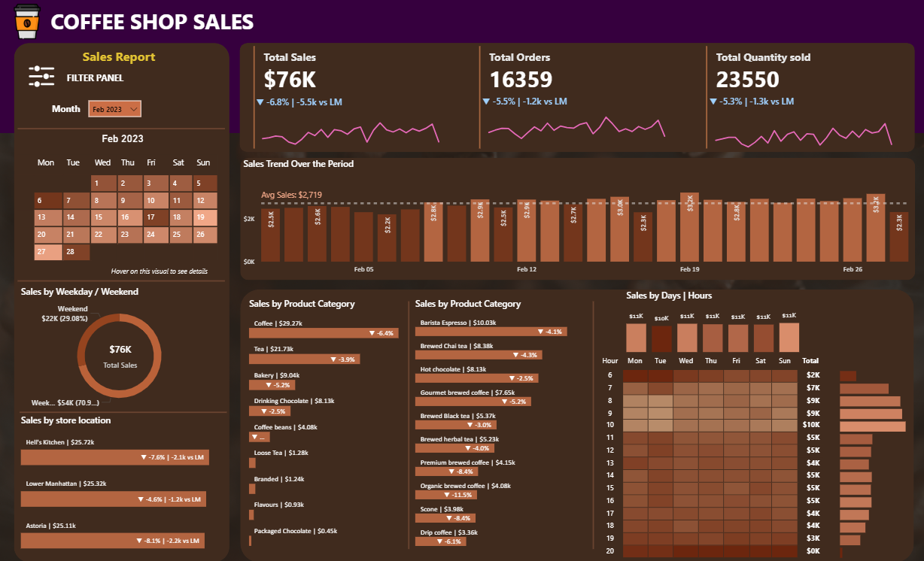924x561 pixels.
Task: Select the Tea category bar
Action: [x=305, y=359]
